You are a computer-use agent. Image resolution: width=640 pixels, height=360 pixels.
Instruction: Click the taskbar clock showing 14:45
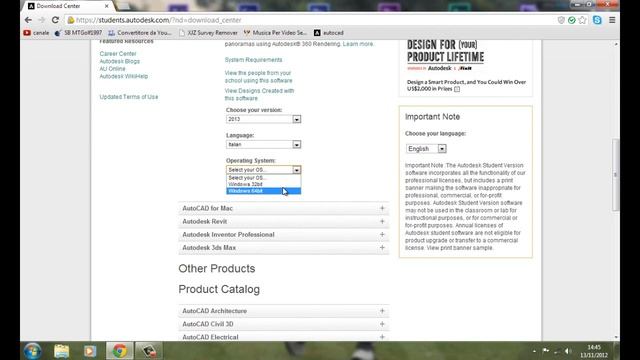click(x=594, y=351)
